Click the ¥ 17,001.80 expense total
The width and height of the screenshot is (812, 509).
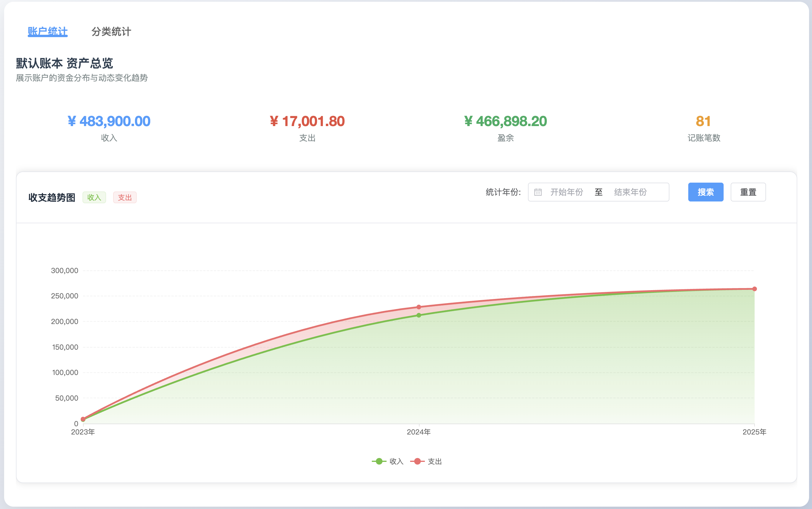pyautogui.click(x=307, y=122)
